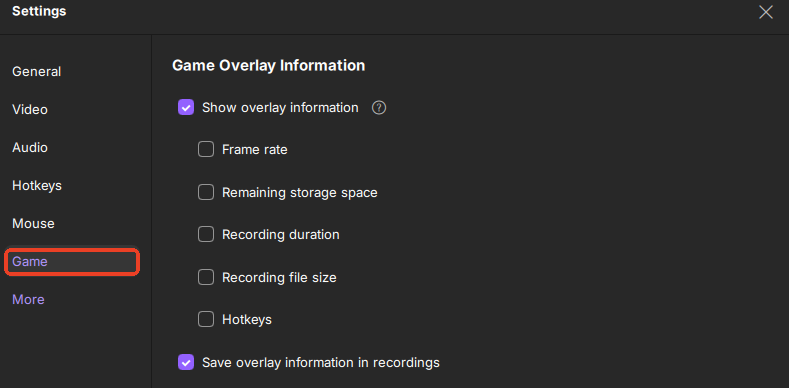Viewport: 789px width, 388px height.
Task: Open the overlay information help icon
Action: click(379, 108)
